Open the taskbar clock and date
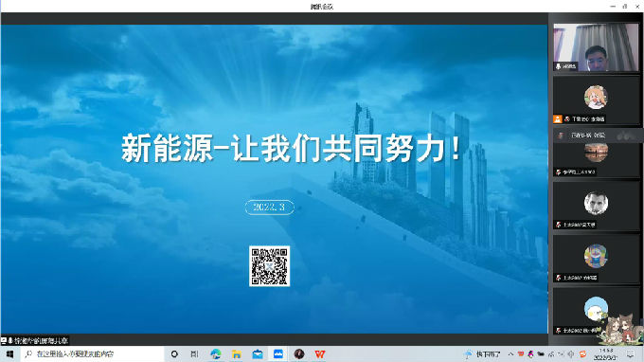Viewport: 644px width, 362px height. coord(606,354)
